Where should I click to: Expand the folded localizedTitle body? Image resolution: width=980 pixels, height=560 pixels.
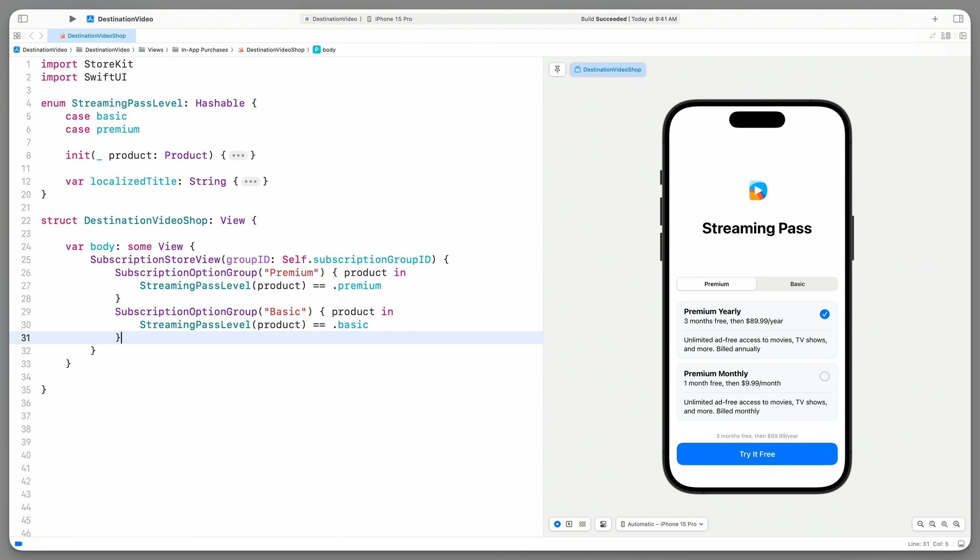point(250,181)
